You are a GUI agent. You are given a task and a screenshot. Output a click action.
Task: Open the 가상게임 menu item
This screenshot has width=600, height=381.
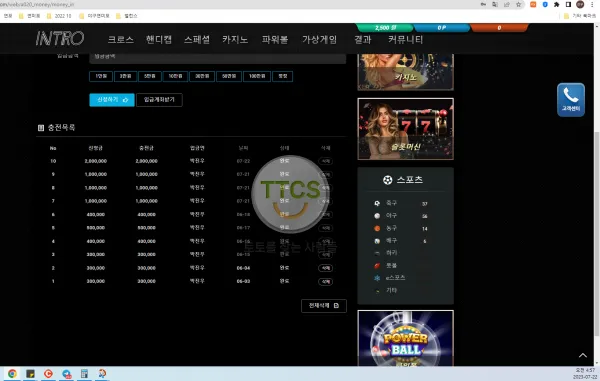320,39
